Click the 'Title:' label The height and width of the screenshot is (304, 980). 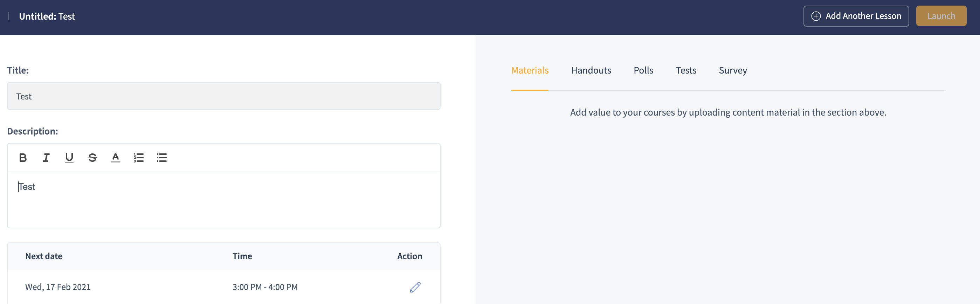pos(18,70)
